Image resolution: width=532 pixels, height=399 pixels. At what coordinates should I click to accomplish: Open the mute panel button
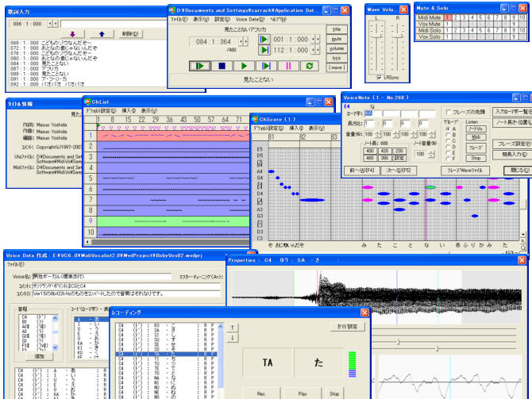(337, 39)
